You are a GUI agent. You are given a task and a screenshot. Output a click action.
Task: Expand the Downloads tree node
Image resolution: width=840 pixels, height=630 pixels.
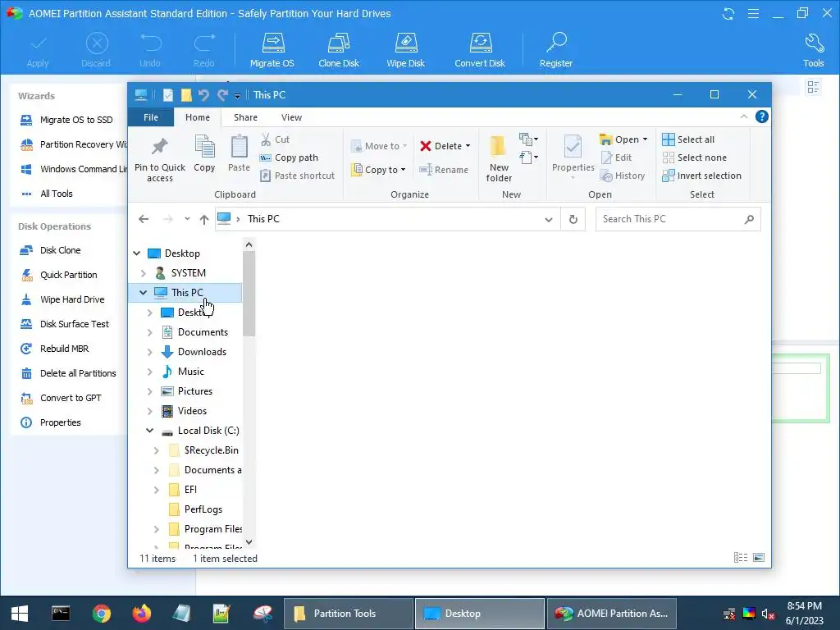150,352
